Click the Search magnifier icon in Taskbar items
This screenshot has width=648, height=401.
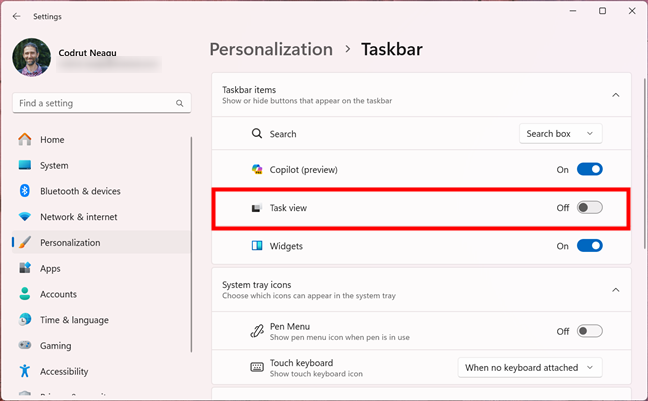click(x=257, y=134)
